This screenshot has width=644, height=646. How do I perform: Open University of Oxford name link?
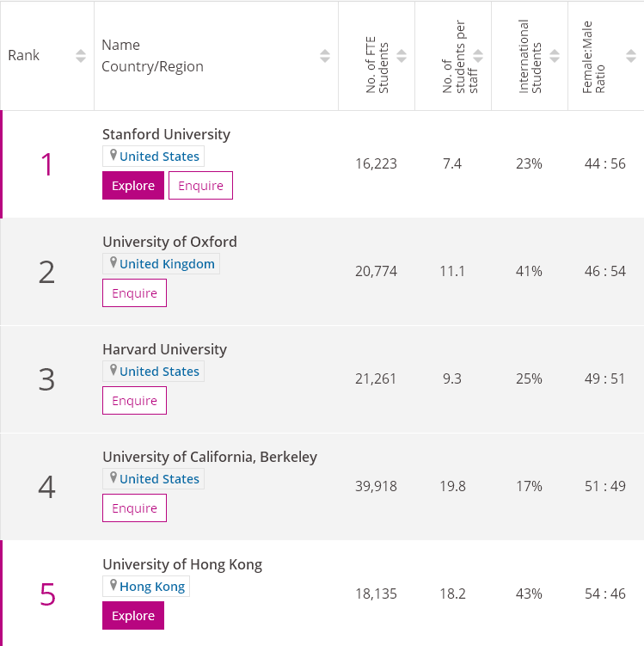pyautogui.click(x=169, y=242)
